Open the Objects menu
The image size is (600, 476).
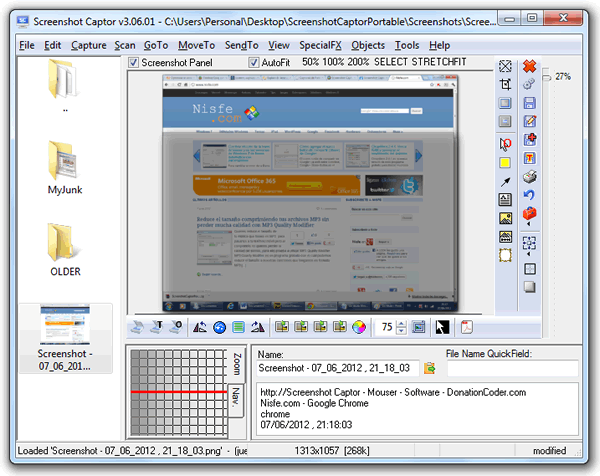[368, 45]
